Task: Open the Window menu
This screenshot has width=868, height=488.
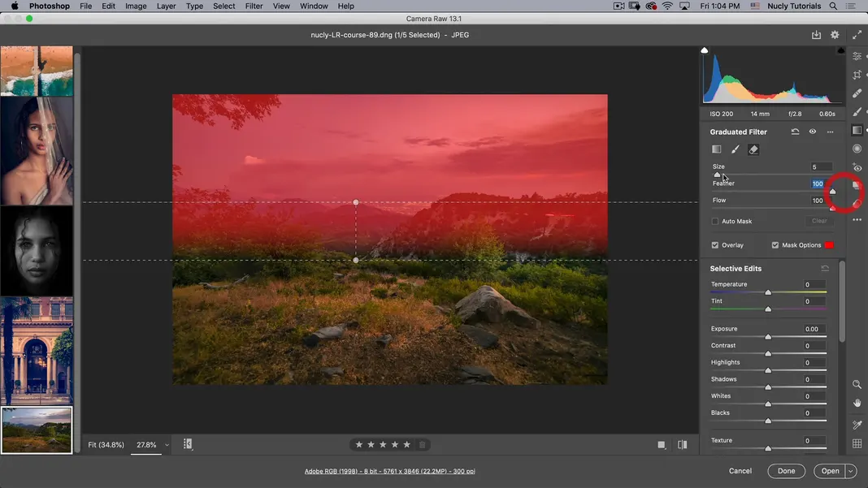Action: point(314,6)
